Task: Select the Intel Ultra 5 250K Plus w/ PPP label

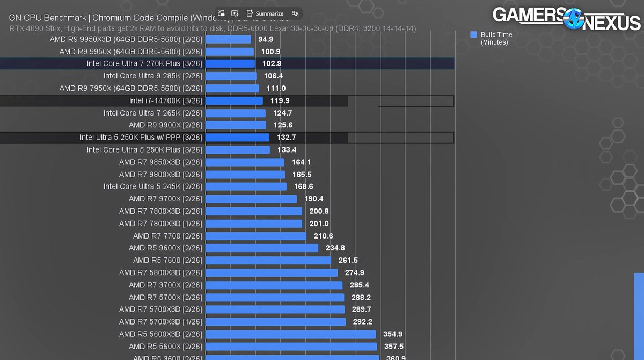Action: click(x=141, y=137)
